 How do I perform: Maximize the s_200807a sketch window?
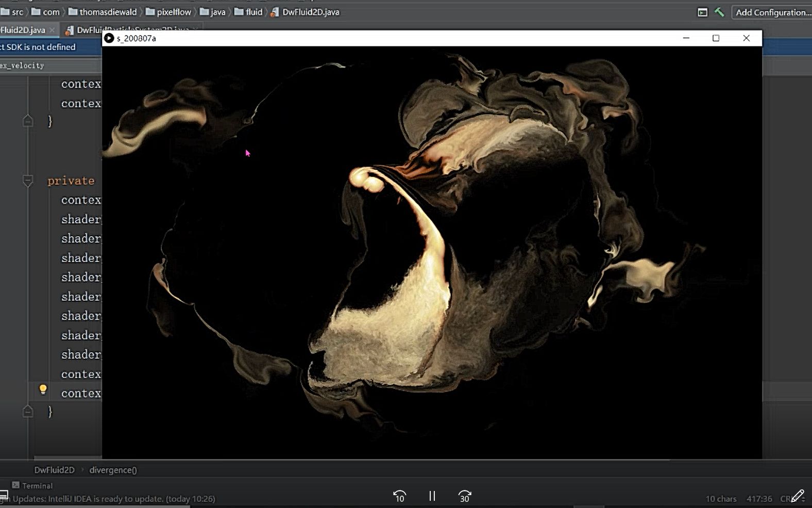[x=716, y=38]
